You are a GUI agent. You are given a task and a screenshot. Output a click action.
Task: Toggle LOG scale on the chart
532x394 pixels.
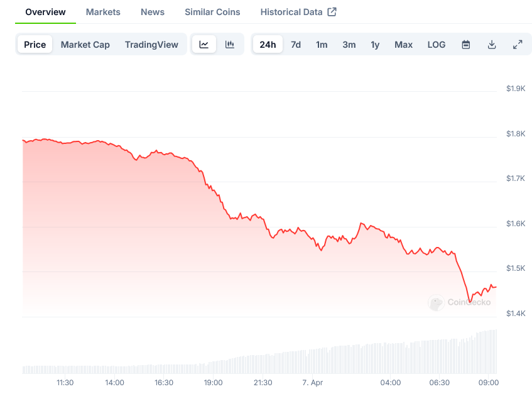[437, 45]
